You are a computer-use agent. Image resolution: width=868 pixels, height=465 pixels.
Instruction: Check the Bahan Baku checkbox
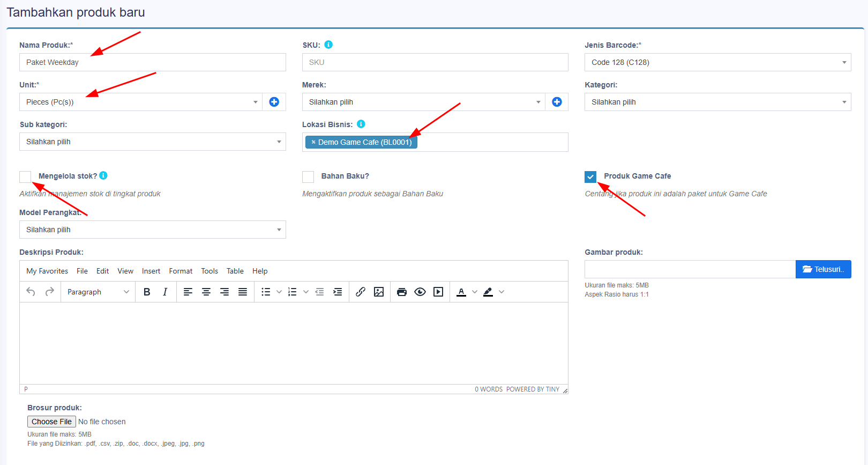[x=308, y=177]
